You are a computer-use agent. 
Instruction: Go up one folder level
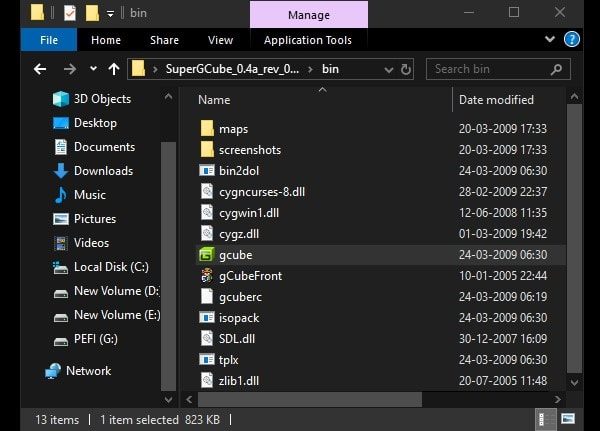pyautogui.click(x=114, y=69)
